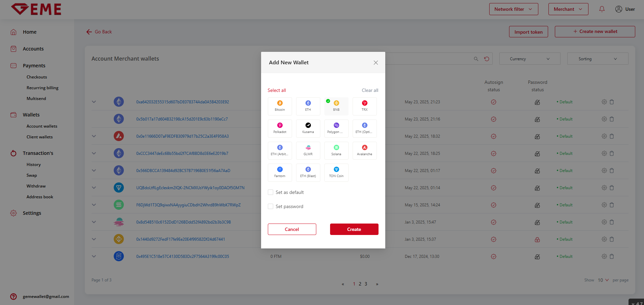Pick the Kusama coin tile

click(308, 128)
